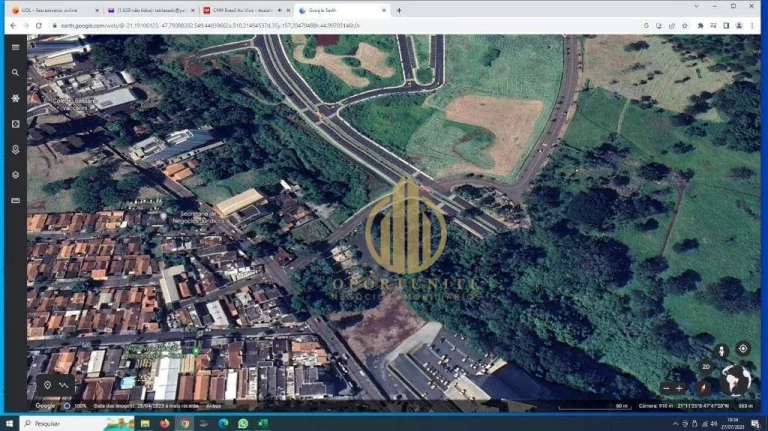Close the UOL tab
The width and height of the screenshot is (768, 431).
(96, 10)
